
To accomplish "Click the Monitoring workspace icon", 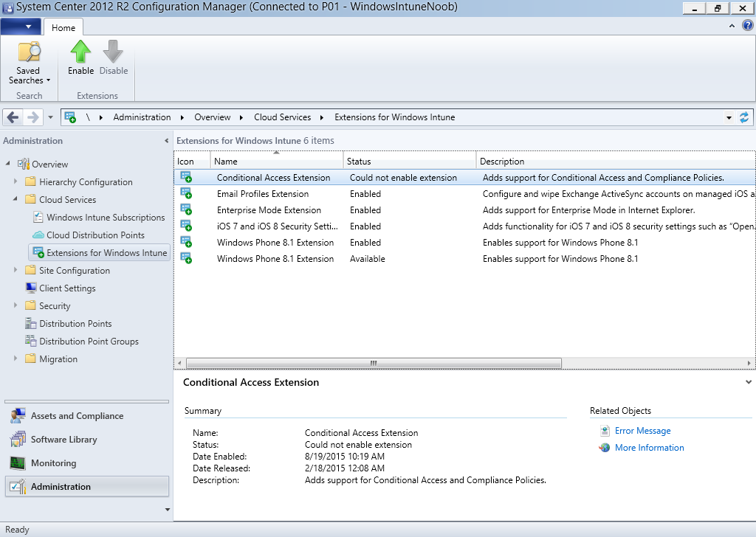I will point(18,462).
